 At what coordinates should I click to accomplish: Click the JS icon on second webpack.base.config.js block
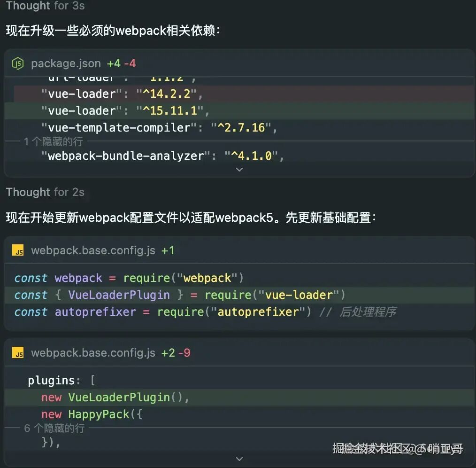18,353
